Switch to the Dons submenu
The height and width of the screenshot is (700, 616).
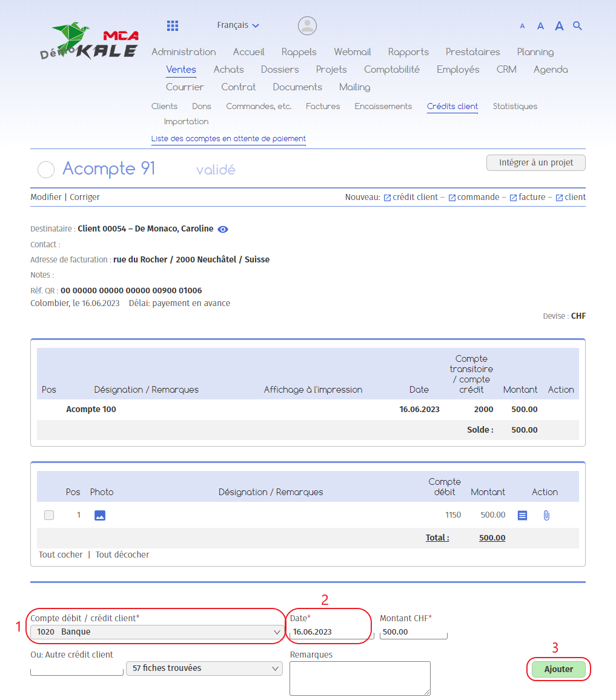202,106
